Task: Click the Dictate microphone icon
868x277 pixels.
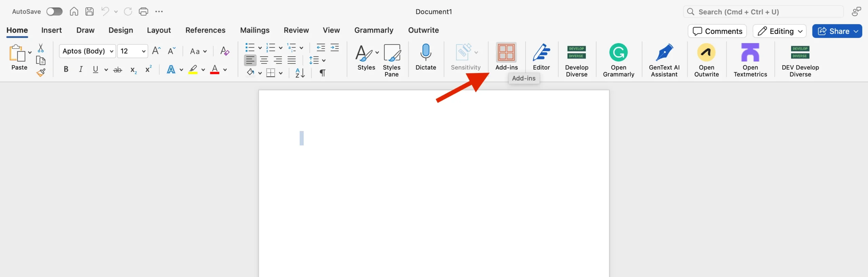Action: point(426,53)
